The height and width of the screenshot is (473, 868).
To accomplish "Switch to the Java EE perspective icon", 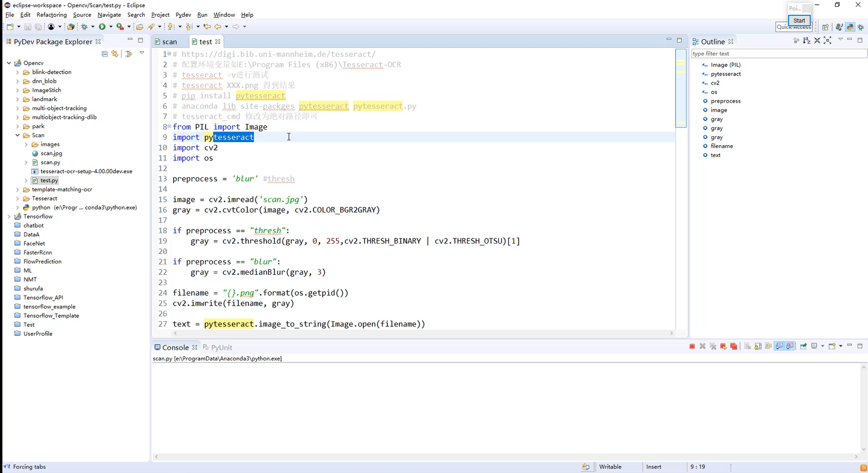I will pos(839,27).
